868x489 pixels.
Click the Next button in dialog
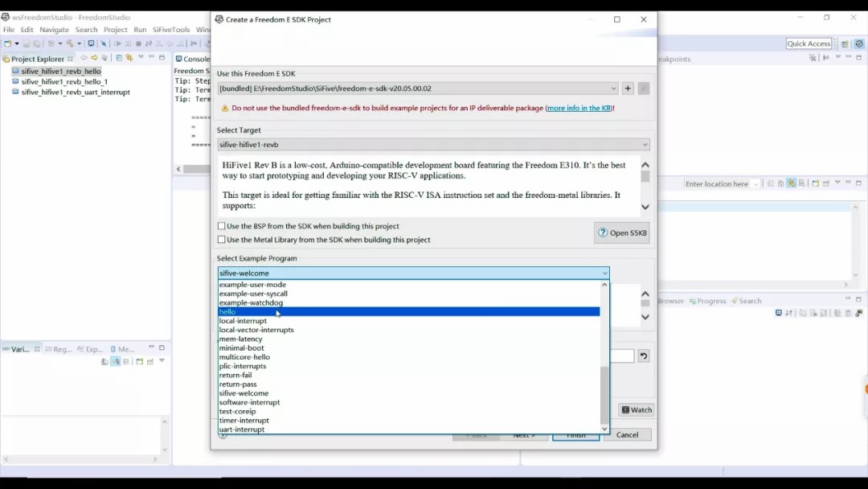[524, 435]
